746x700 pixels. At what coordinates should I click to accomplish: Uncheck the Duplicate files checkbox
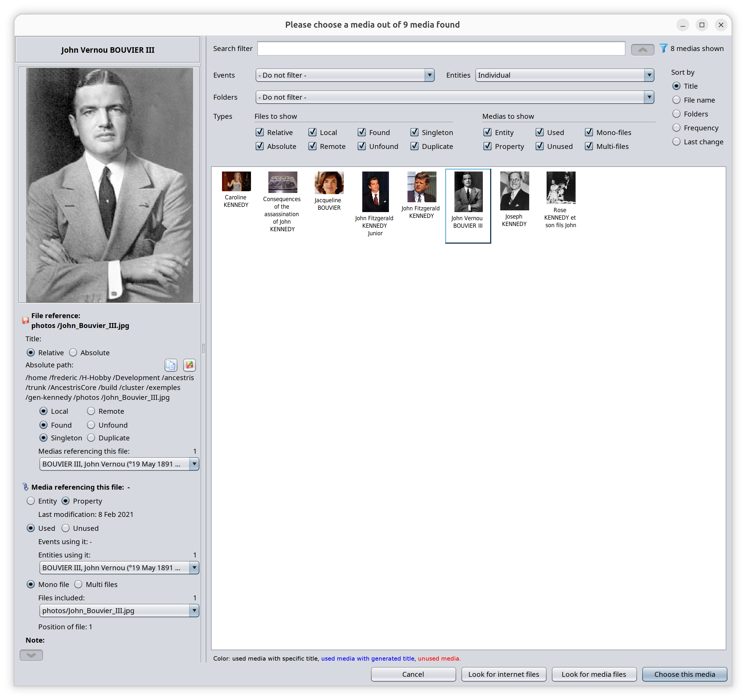pyautogui.click(x=414, y=146)
